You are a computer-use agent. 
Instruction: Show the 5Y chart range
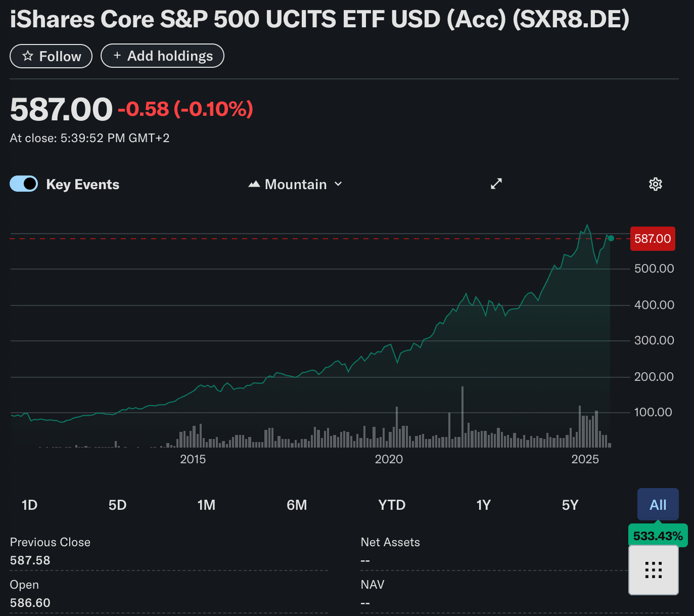(x=570, y=505)
